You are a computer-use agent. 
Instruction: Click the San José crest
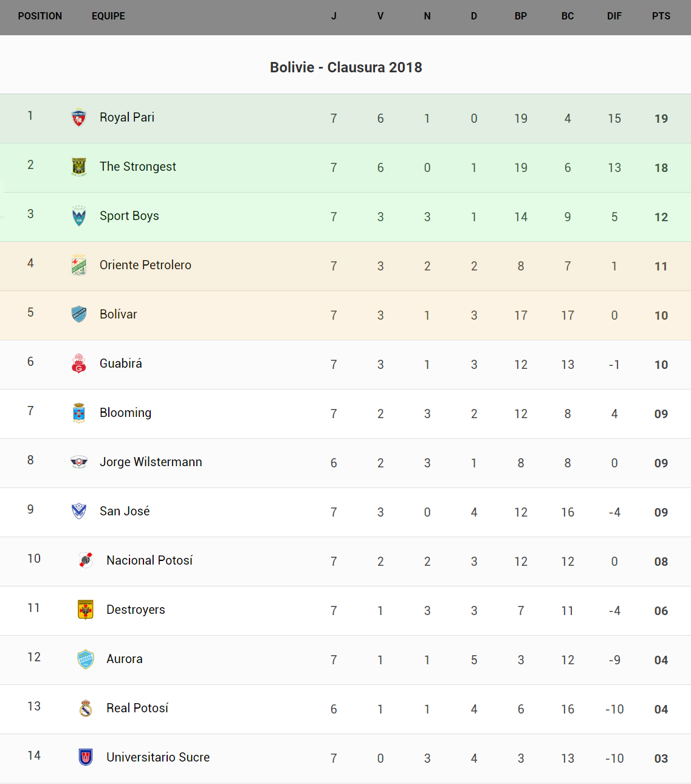(x=79, y=511)
